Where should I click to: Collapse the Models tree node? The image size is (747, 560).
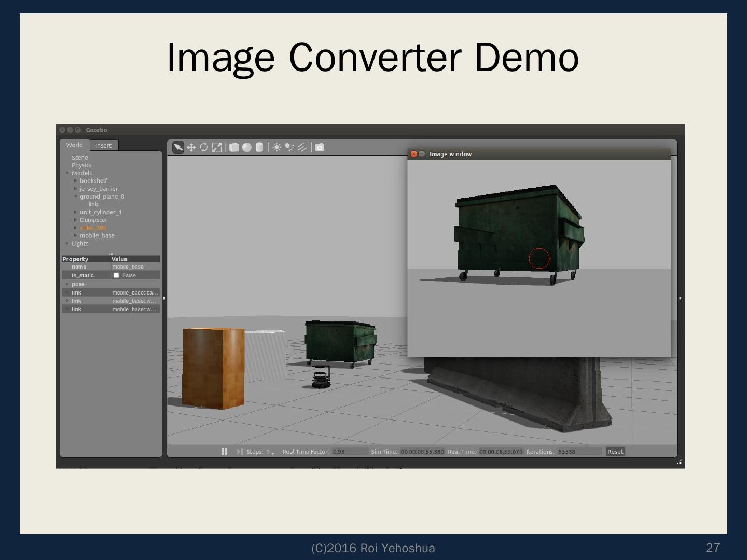click(x=67, y=173)
